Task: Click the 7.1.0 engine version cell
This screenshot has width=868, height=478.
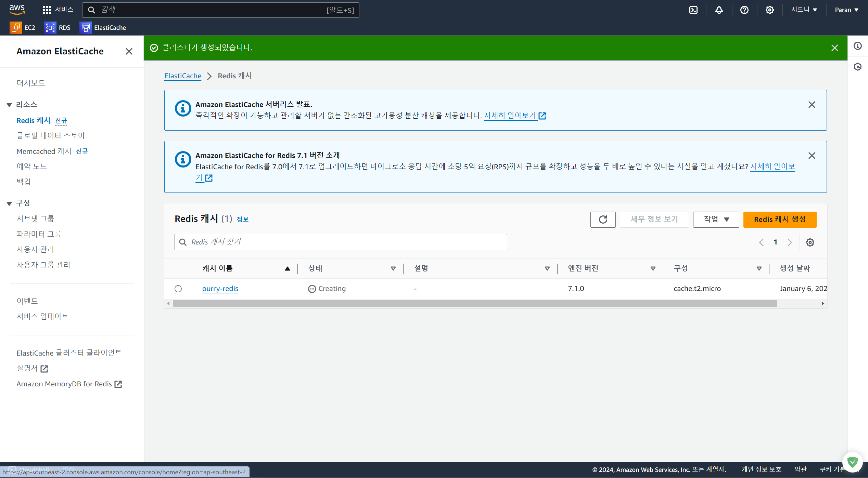Action: pyautogui.click(x=576, y=289)
